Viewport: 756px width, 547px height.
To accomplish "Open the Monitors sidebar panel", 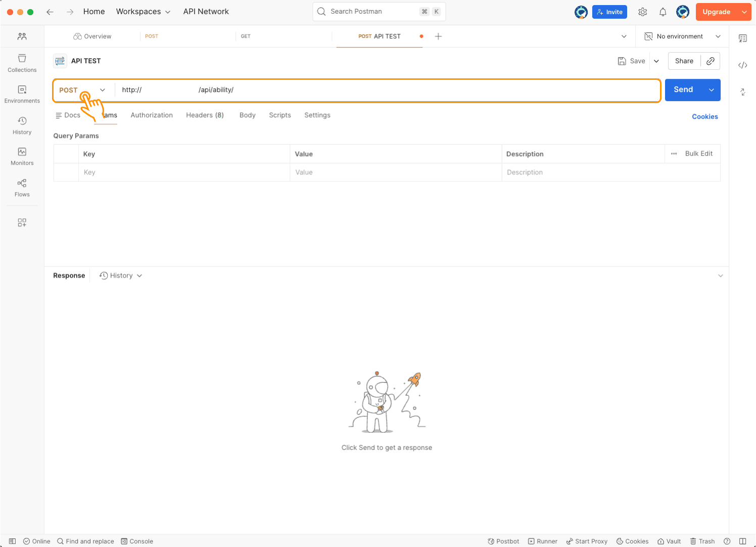I will click(22, 157).
